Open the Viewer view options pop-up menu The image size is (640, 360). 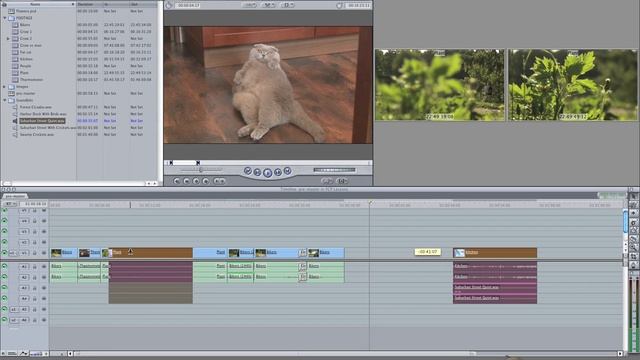[287, 5]
